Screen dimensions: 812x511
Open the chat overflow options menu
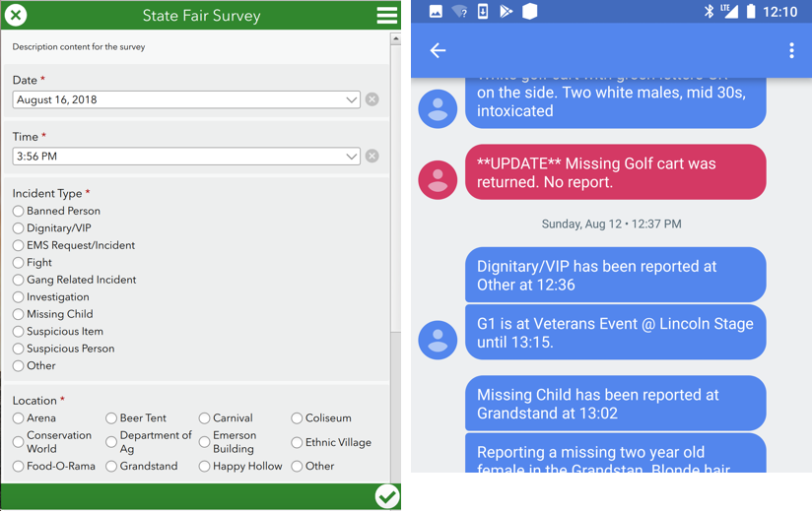791,50
